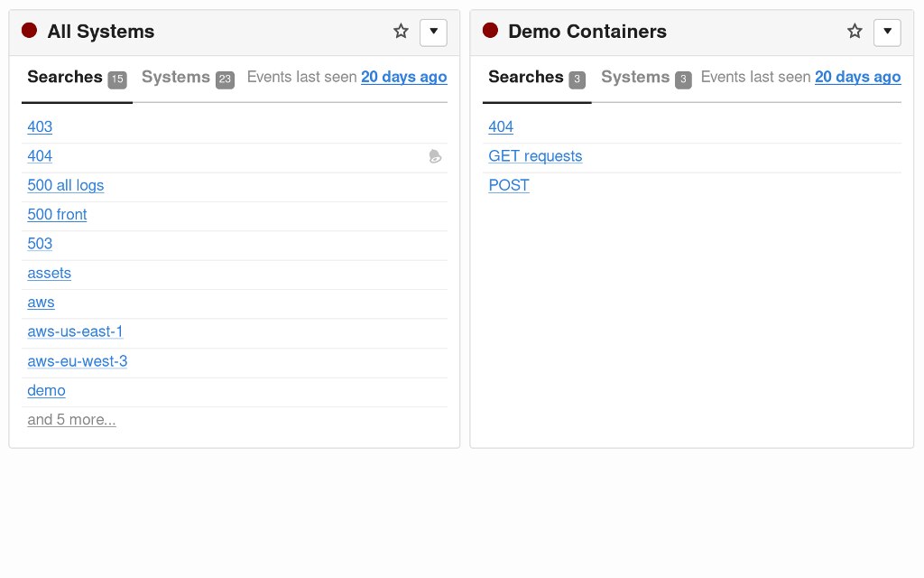
Task: Click the '20 days ago' events link for All Systems
Action: (404, 77)
